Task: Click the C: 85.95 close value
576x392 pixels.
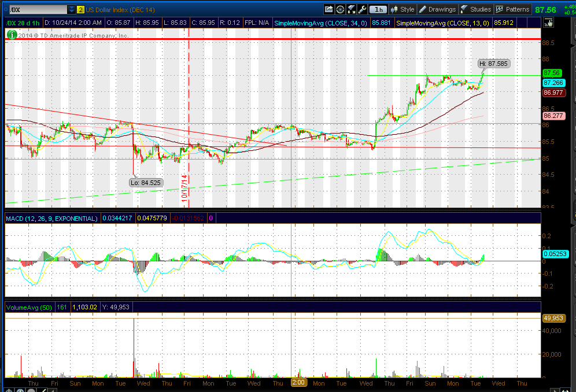Action: 203,23
